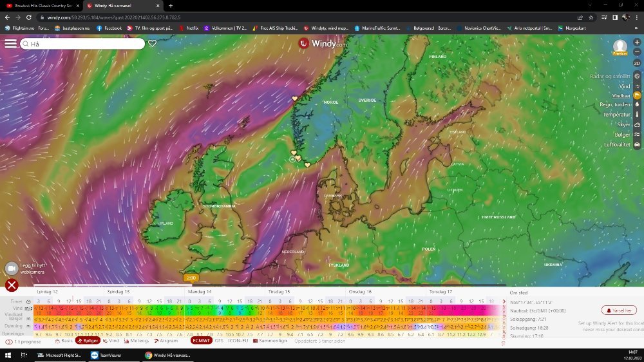
Task: Click the Timer clock icon
Action: pos(28,301)
